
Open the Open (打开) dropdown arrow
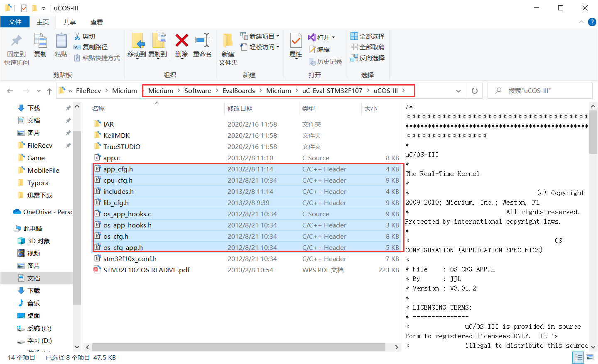pyautogui.click(x=333, y=37)
